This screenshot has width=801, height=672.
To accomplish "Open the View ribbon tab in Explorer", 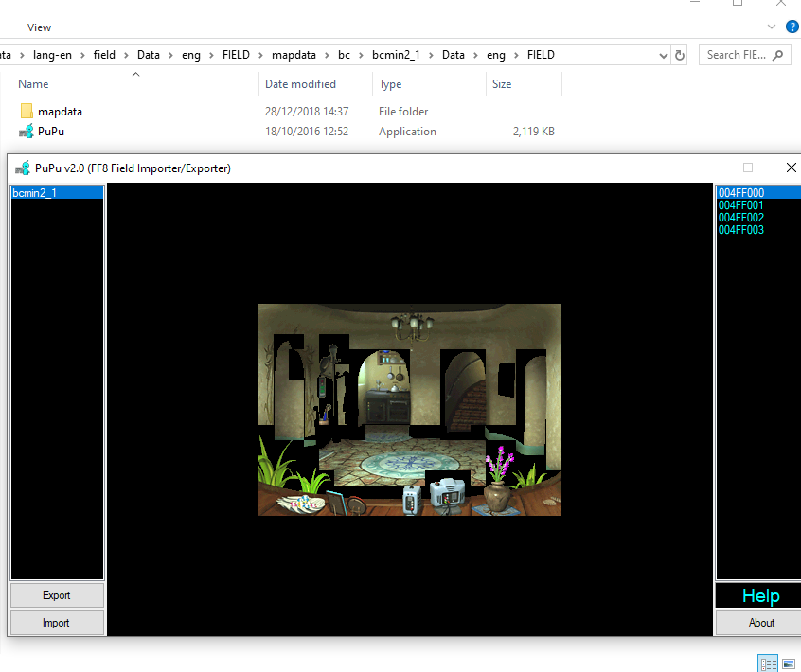I will coord(40,27).
